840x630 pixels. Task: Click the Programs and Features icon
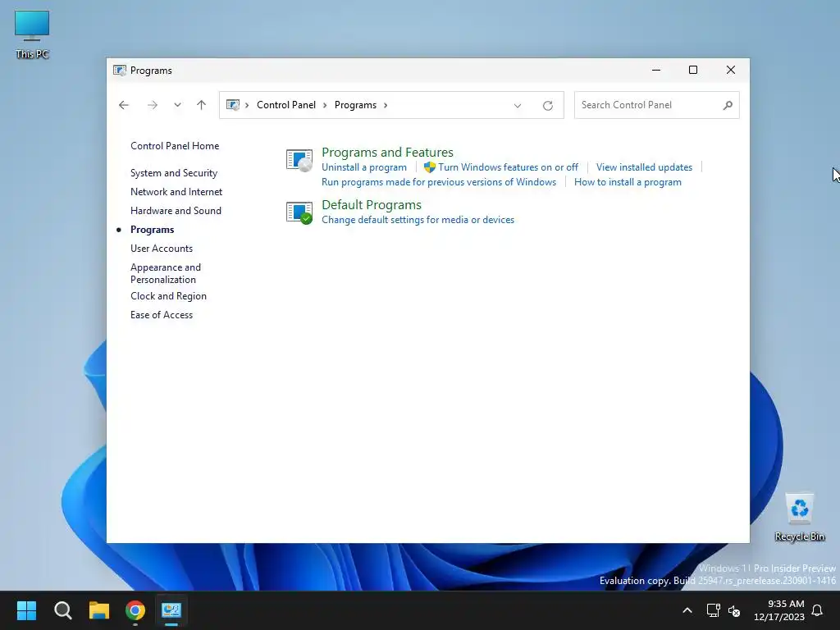[299, 160]
